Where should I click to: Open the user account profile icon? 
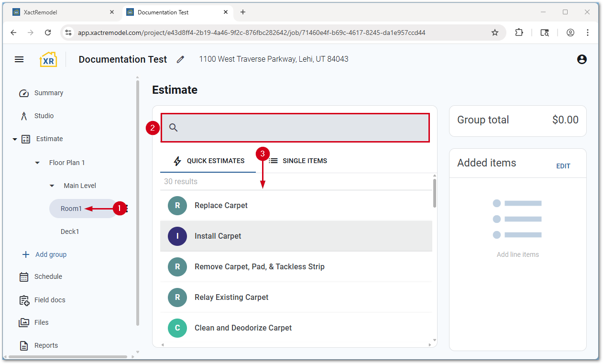tap(581, 59)
